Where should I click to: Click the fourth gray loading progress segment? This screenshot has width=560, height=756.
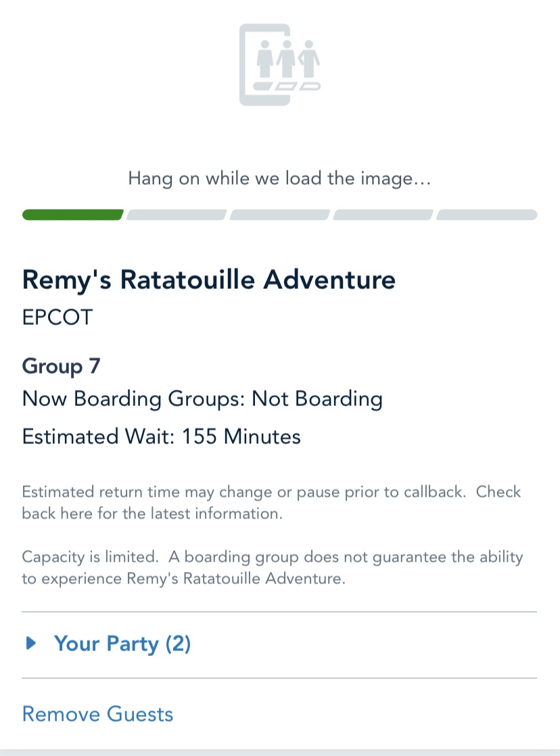pyautogui.click(x=383, y=215)
